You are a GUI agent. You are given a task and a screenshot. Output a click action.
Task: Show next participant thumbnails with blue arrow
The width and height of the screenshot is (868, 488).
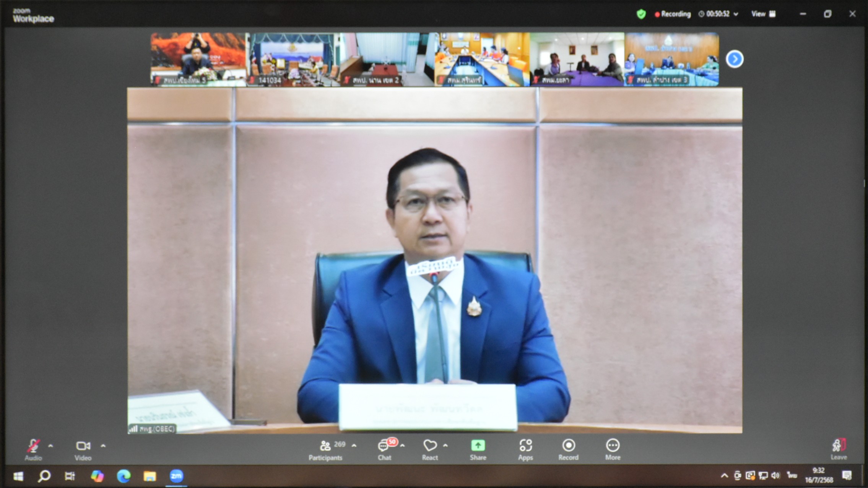click(x=735, y=59)
